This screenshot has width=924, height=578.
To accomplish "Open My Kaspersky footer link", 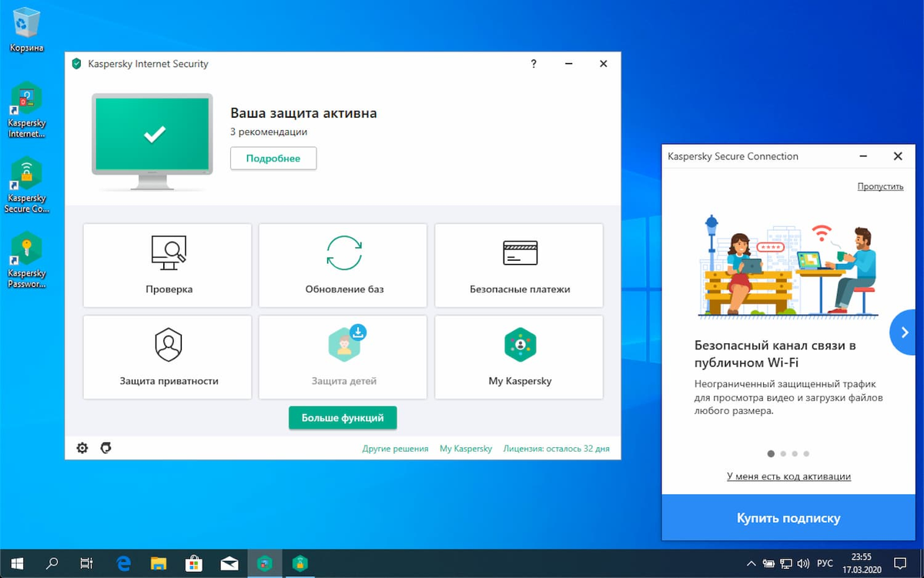I will [x=466, y=449].
